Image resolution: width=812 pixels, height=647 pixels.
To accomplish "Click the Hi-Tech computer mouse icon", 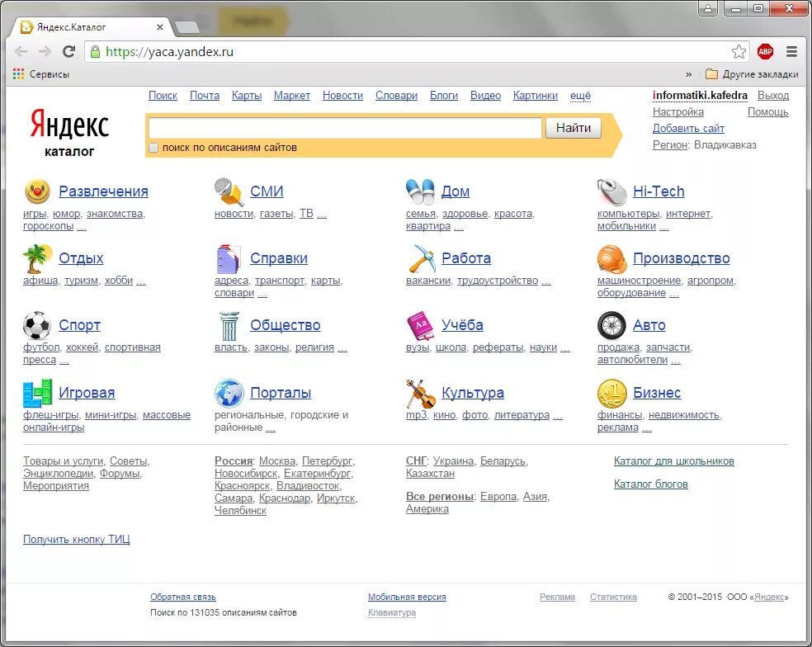I will coord(611,191).
